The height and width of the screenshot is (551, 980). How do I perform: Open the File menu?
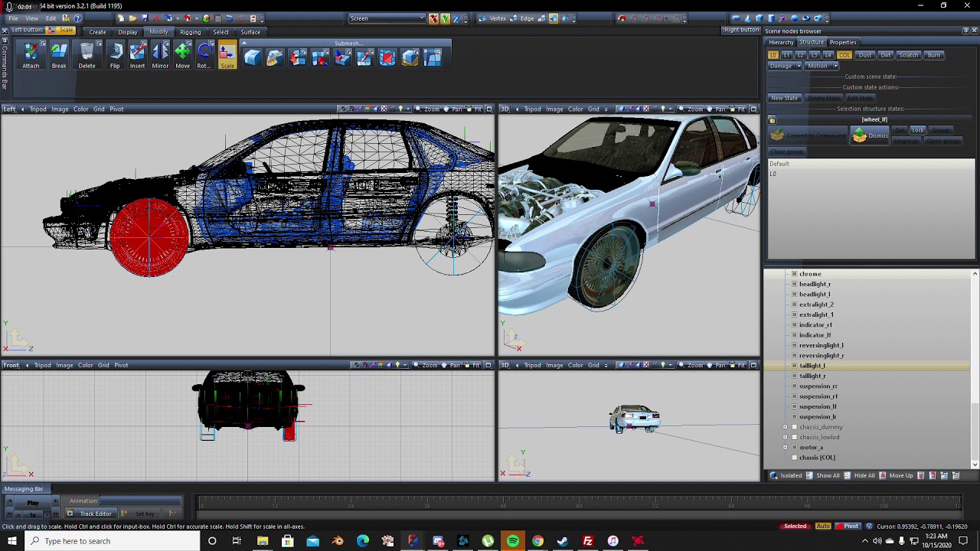pos(13,18)
